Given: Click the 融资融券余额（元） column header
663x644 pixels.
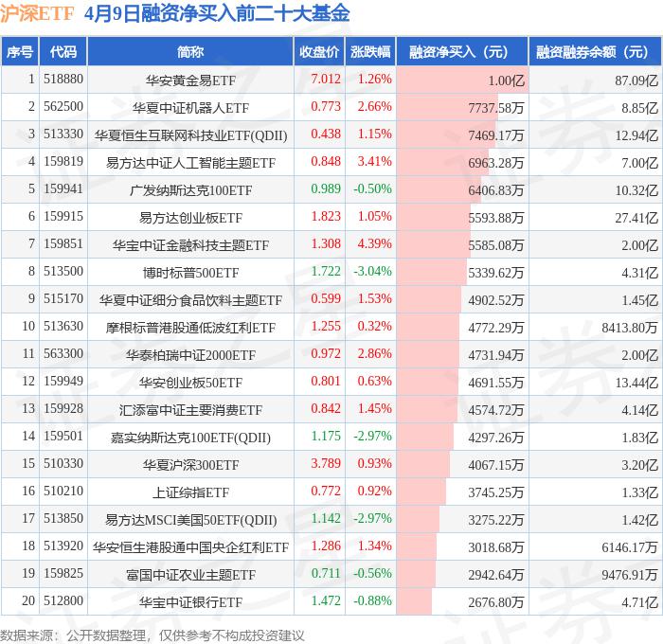Looking at the screenshot, I should point(595,51).
